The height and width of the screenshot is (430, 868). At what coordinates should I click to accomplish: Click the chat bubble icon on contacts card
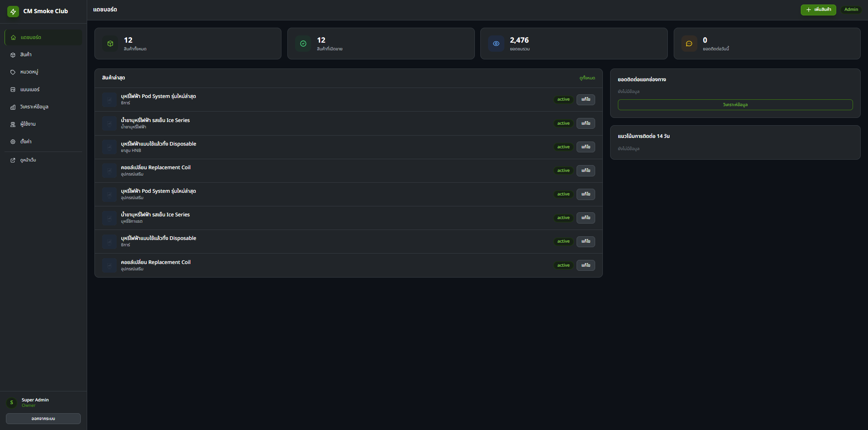[x=689, y=44]
